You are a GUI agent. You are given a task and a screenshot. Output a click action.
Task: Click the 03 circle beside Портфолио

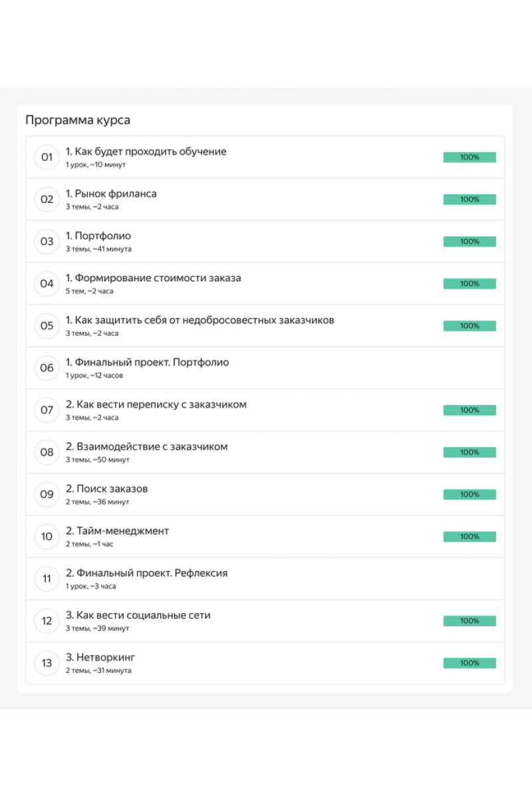click(47, 241)
